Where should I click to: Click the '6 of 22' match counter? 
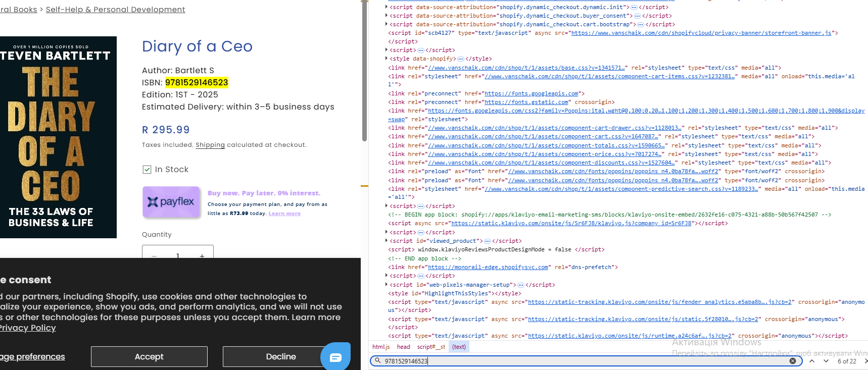(x=847, y=361)
